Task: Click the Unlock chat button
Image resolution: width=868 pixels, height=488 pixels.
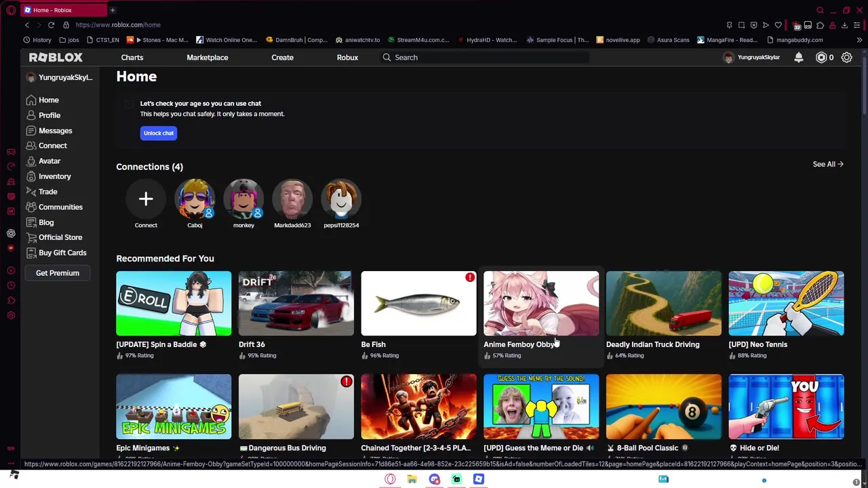Action: pyautogui.click(x=159, y=133)
